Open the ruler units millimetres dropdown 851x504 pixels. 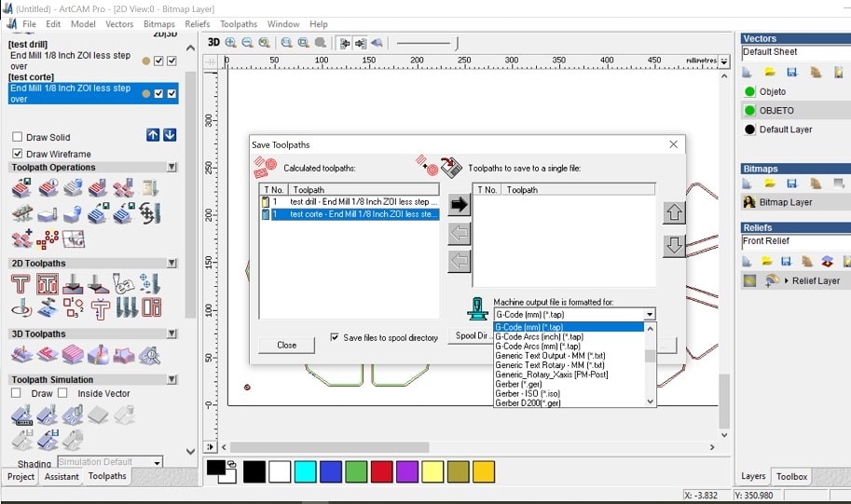click(x=724, y=61)
